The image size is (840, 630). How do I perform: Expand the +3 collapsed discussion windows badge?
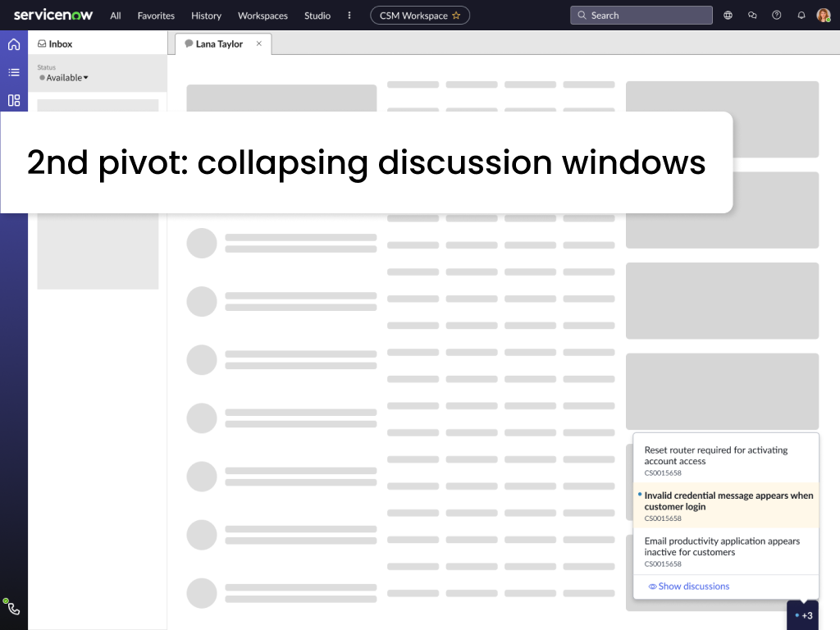click(x=805, y=614)
